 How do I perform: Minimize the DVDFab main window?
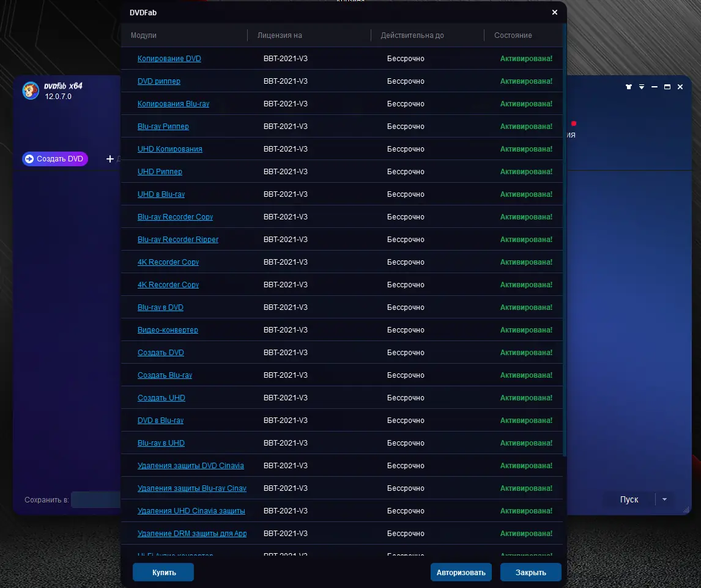pos(654,87)
